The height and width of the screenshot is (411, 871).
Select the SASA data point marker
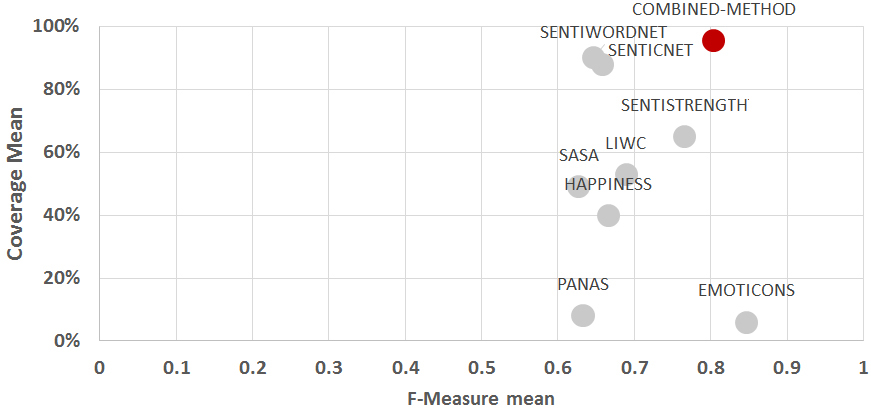(578, 186)
